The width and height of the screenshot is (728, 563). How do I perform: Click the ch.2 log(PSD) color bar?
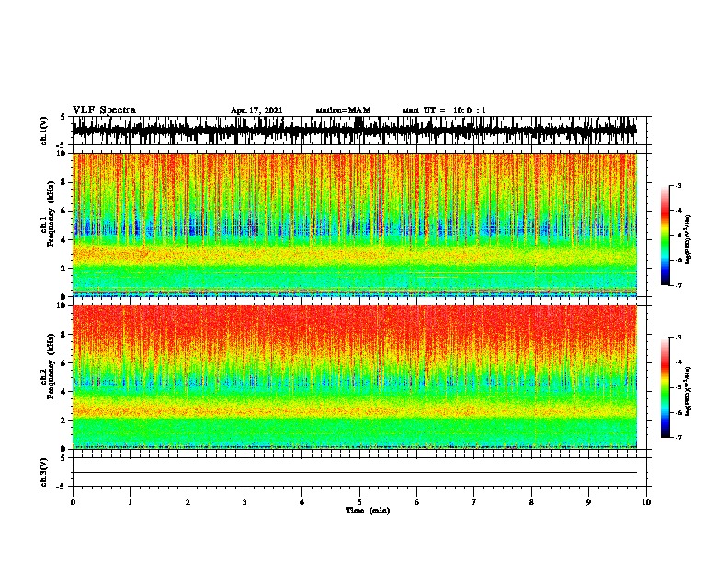point(665,387)
